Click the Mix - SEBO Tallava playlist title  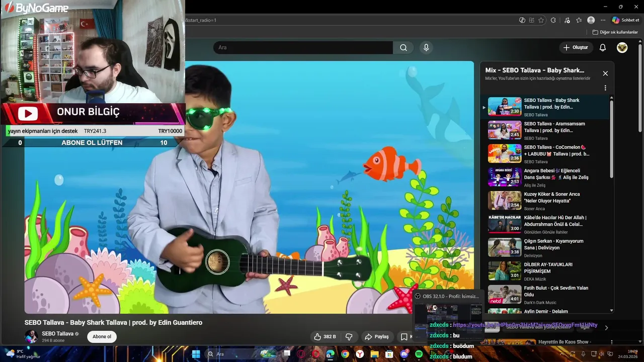535,70
